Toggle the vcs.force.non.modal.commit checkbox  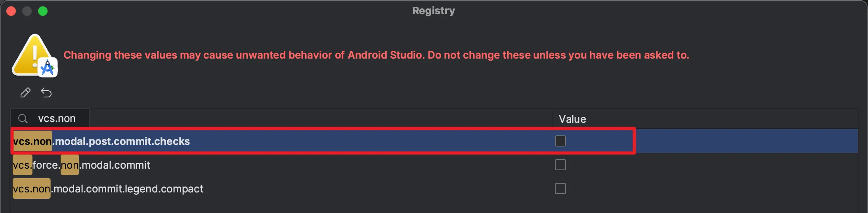pos(560,165)
